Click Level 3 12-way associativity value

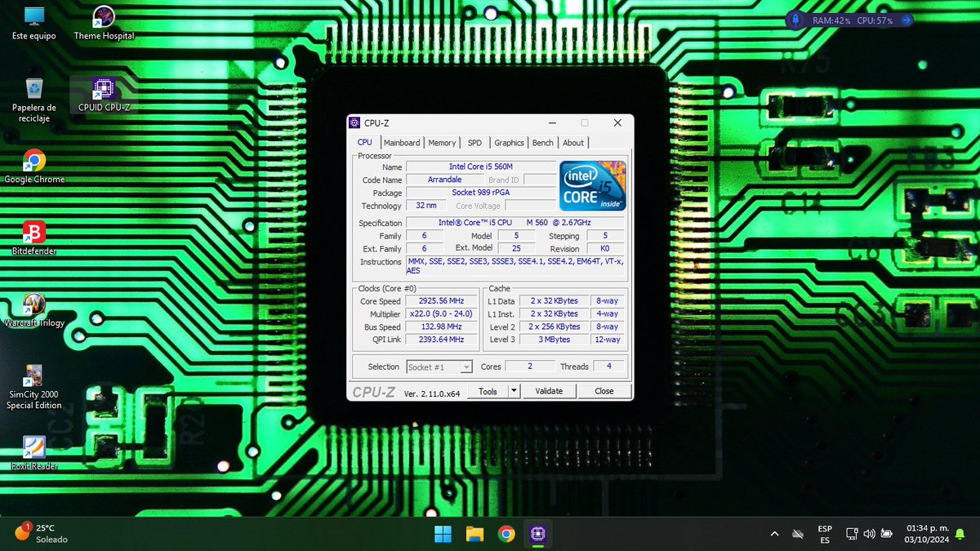(x=608, y=340)
